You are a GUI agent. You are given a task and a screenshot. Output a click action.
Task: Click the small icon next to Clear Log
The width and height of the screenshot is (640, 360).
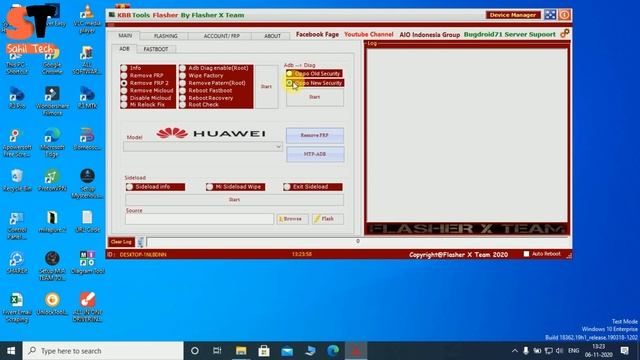coord(140,242)
